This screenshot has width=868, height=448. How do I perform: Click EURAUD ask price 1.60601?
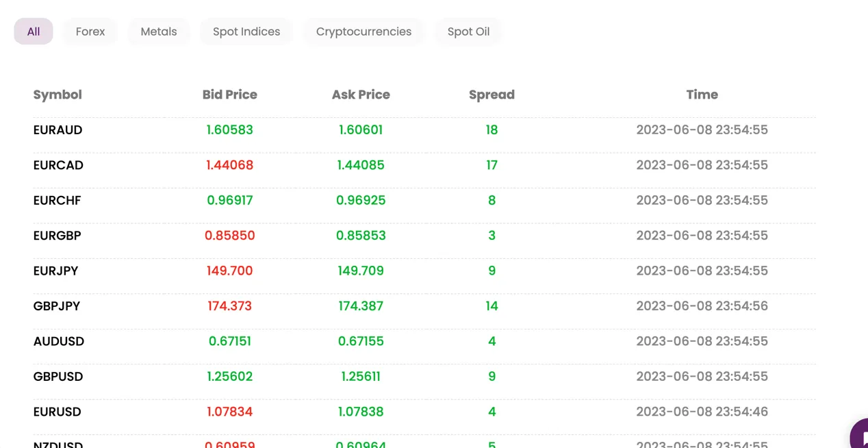361,130
